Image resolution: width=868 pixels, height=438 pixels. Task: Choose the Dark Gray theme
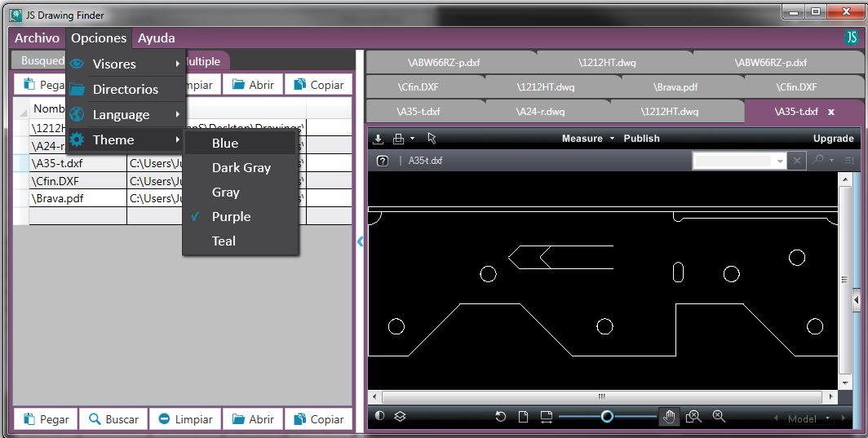(x=241, y=168)
